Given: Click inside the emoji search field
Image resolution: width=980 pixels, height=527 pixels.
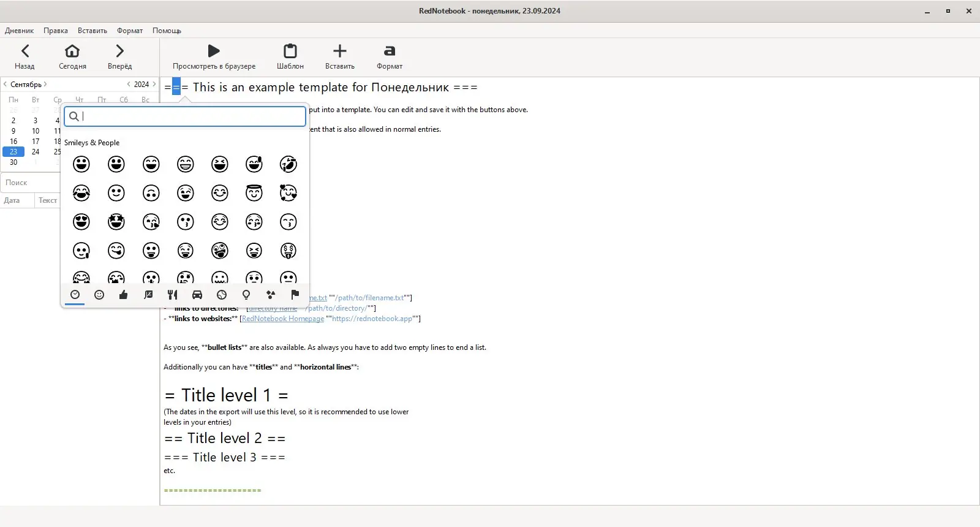Looking at the screenshot, I should tap(185, 116).
